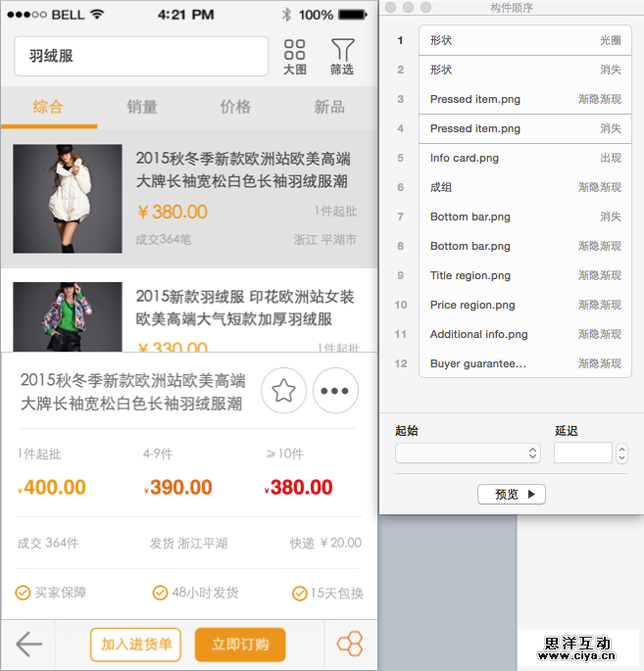Select the Info card.png row
This screenshot has height=671, width=644.
[525, 158]
